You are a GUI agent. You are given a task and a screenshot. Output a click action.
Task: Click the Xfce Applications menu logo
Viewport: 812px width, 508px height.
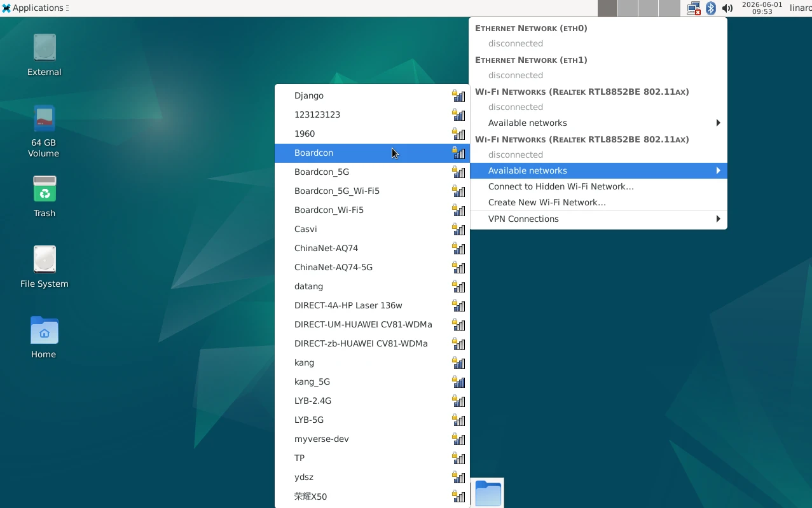point(6,8)
